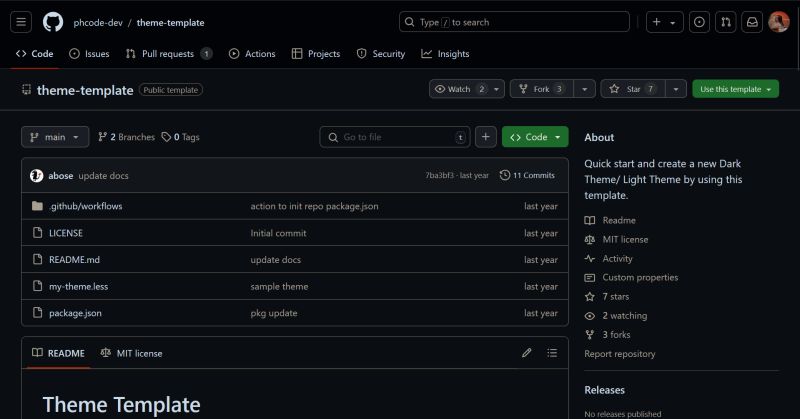800x419 pixels.
Task: Open the 7 stars link
Action: pyautogui.click(x=607, y=296)
